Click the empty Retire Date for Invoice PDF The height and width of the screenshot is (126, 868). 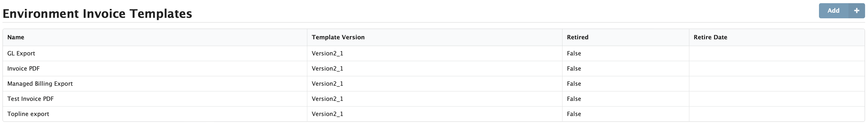click(776, 69)
